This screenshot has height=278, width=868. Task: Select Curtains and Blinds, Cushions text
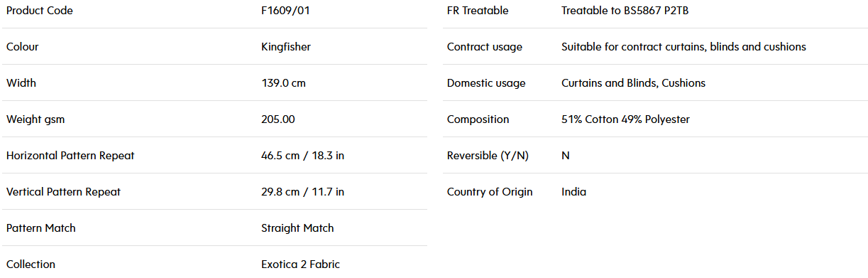point(633,83)
